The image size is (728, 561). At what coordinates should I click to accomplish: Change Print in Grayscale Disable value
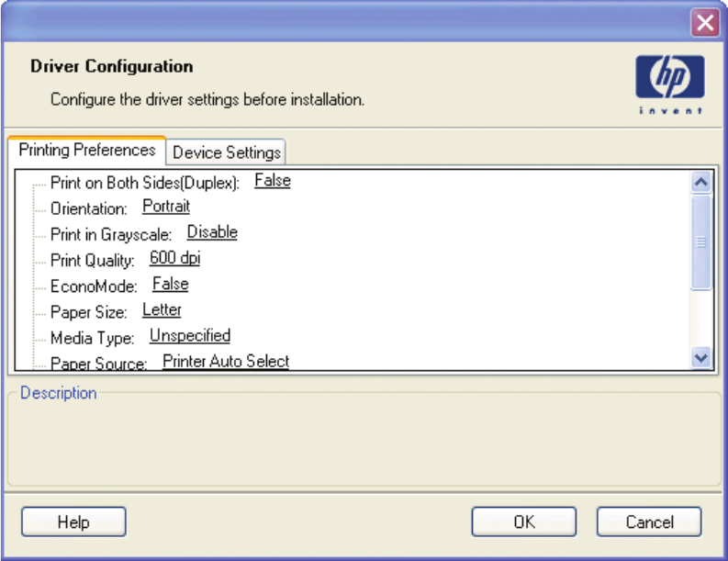(212, 232)
